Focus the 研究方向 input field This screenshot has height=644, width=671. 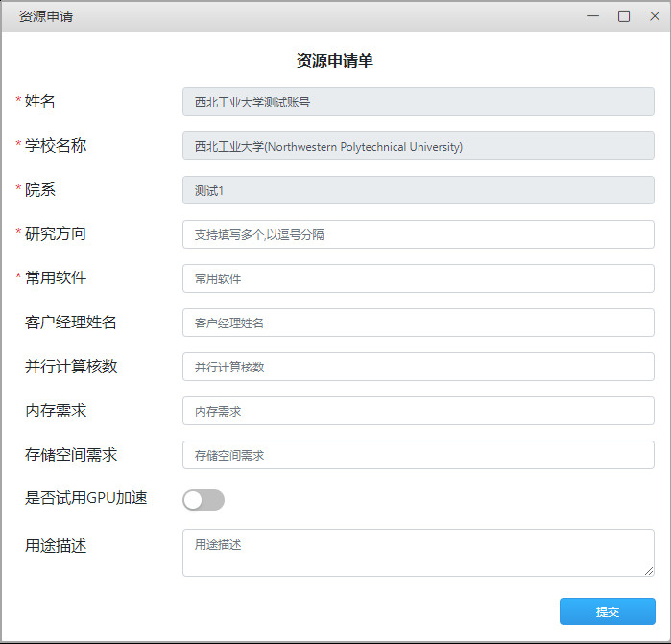pos(418,234)
